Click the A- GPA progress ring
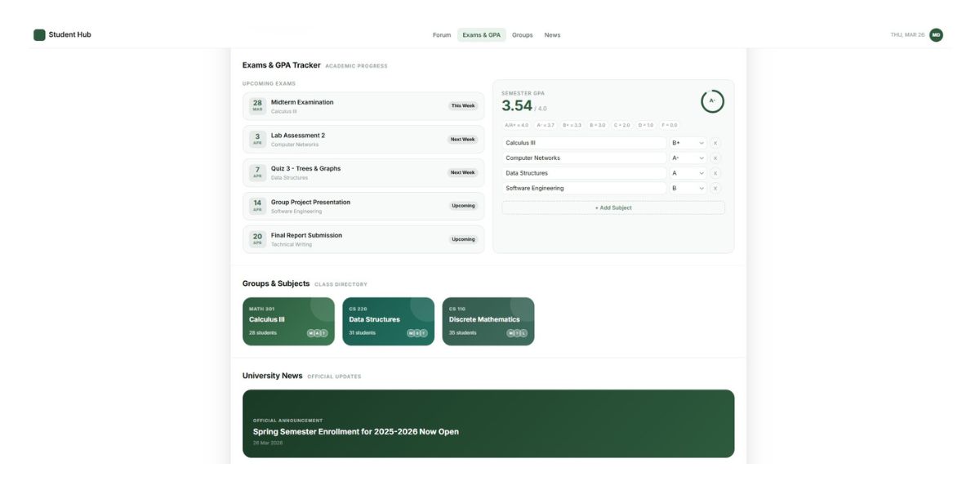 [x=713, y=99]
